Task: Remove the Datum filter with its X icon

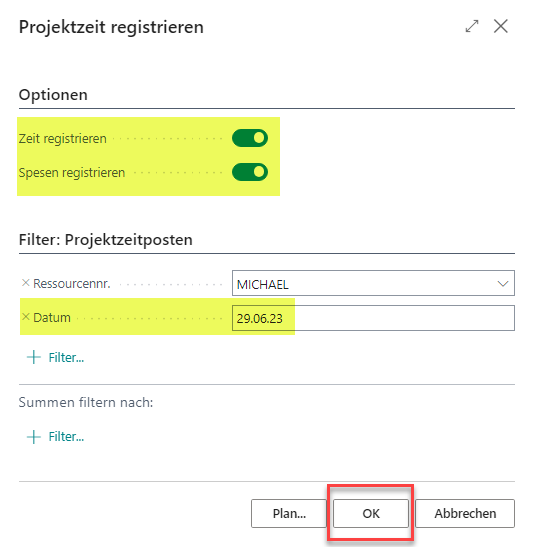Action: (25, 317)
